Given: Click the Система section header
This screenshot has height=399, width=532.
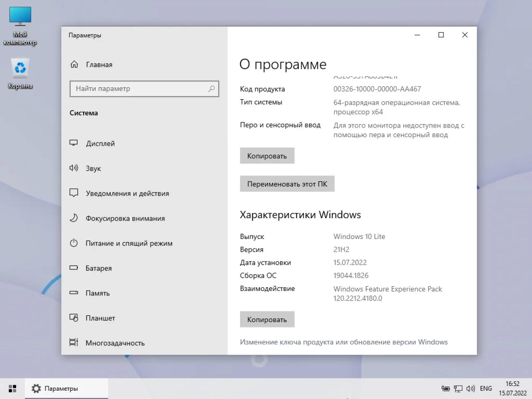Looking at the screenshot, I should pyautogui.click(x=84, y=113).
